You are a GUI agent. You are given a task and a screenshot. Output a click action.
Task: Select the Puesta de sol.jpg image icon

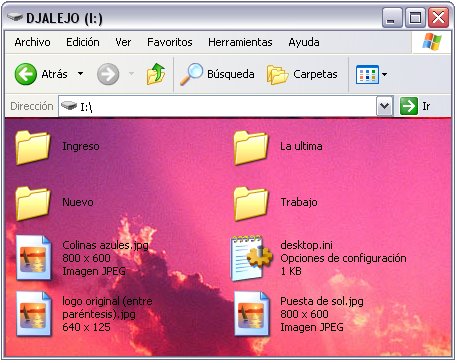[251, 314]
